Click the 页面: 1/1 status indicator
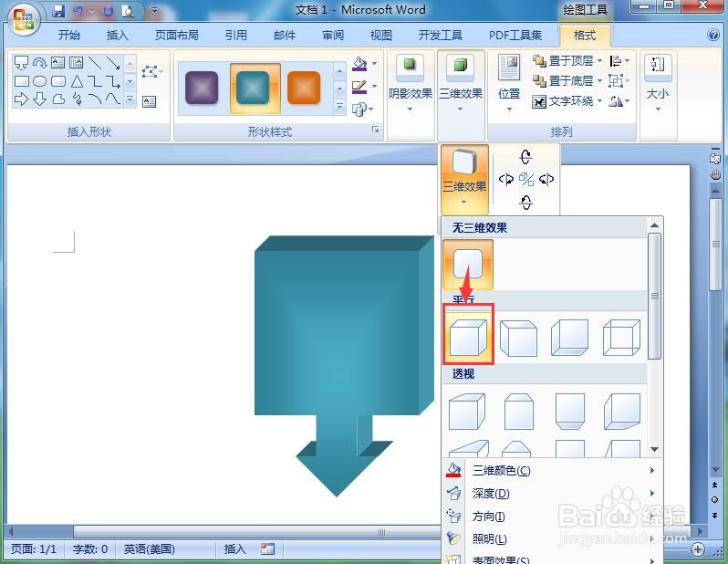Screen dimensions: 728x564 [34, 549]
